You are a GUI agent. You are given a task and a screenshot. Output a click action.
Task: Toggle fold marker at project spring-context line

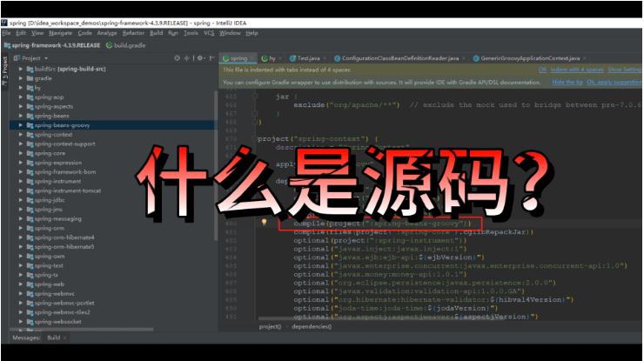tap(255, 139)
